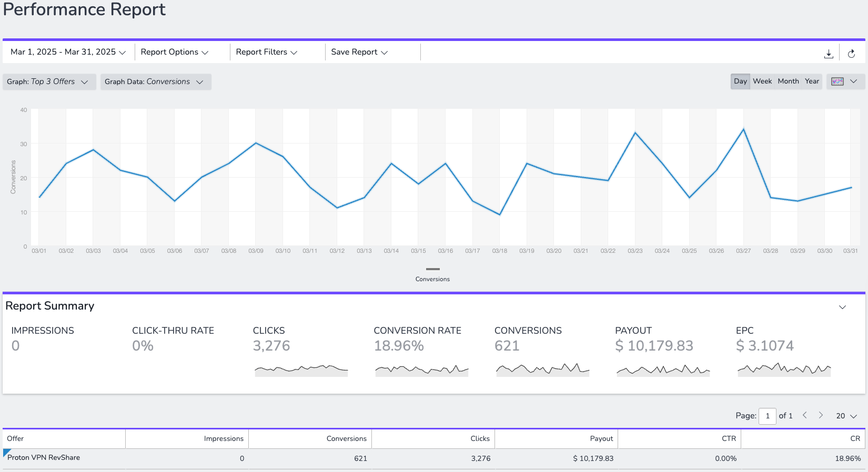Switch graph interval to Month
Viewport: 868px width, 472px height.
tap(788, 81)
